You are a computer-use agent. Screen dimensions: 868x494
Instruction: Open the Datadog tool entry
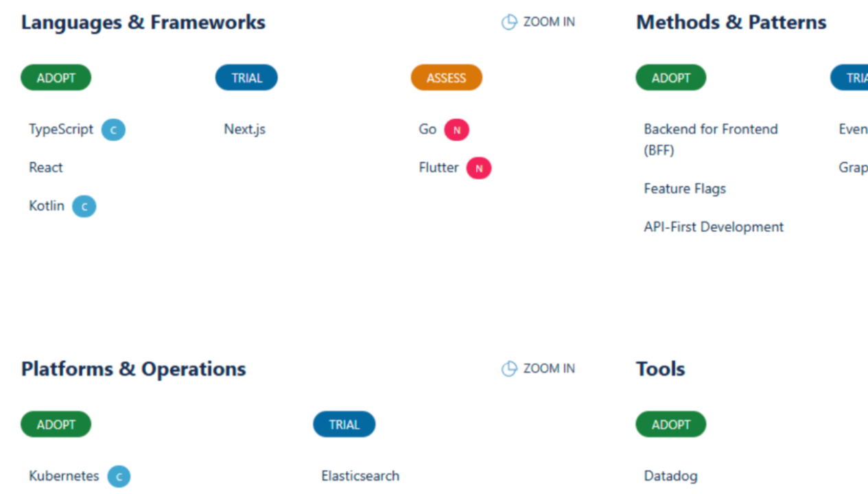pos(670,475)
